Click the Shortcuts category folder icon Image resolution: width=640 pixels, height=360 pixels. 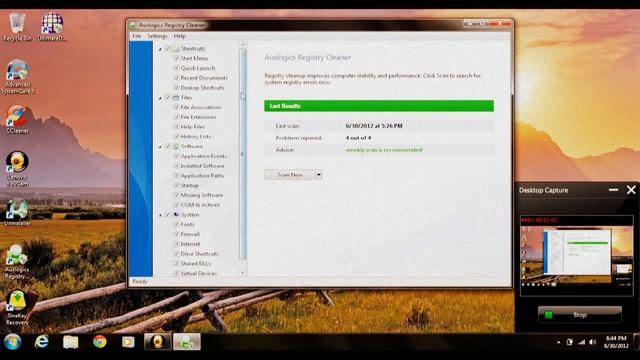[176, 49]
